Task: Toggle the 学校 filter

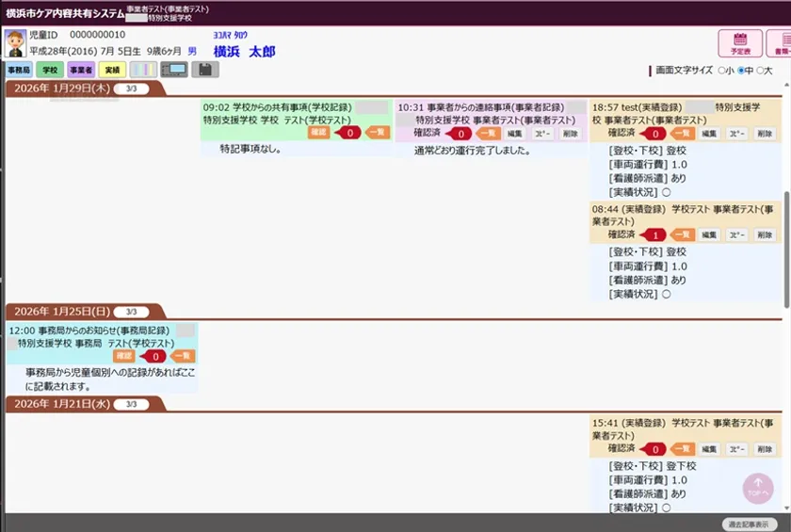Action: 50,70
